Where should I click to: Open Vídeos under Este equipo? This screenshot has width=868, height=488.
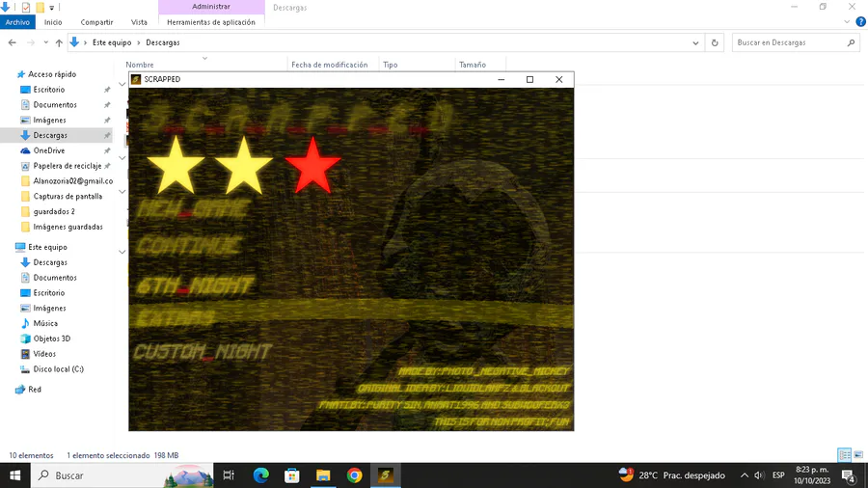(x=44, y=354)
